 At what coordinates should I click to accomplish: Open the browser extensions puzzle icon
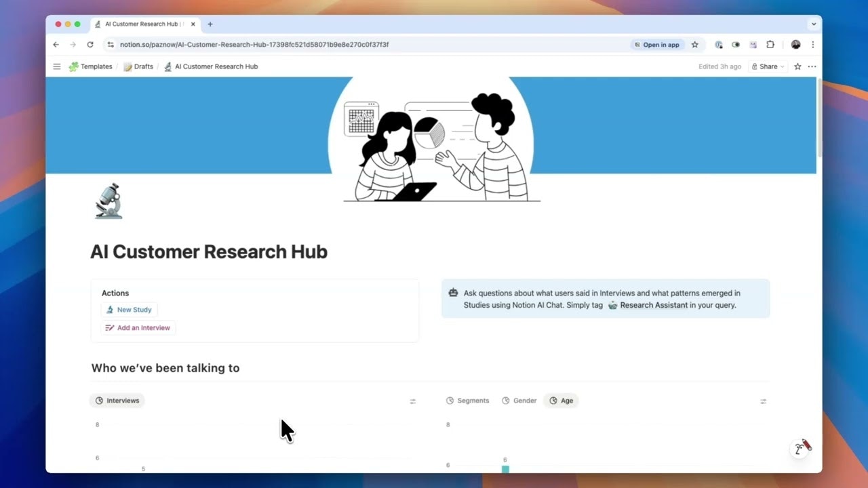tap(770, 44)
